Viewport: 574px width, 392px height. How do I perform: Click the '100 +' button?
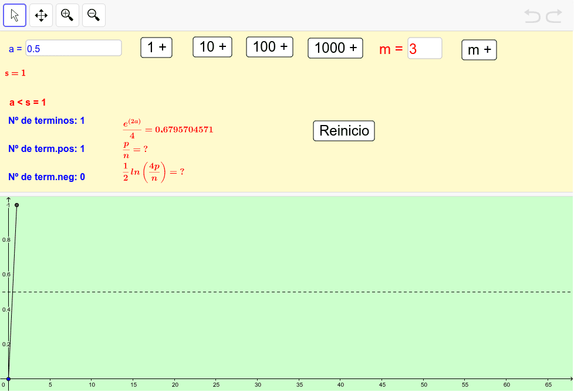[x=269, y=47]
